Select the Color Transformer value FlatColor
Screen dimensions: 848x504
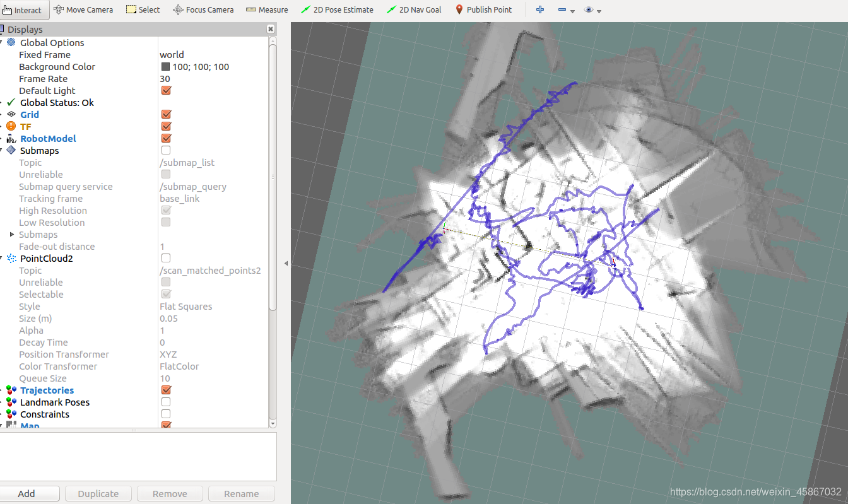click(179, 366)
